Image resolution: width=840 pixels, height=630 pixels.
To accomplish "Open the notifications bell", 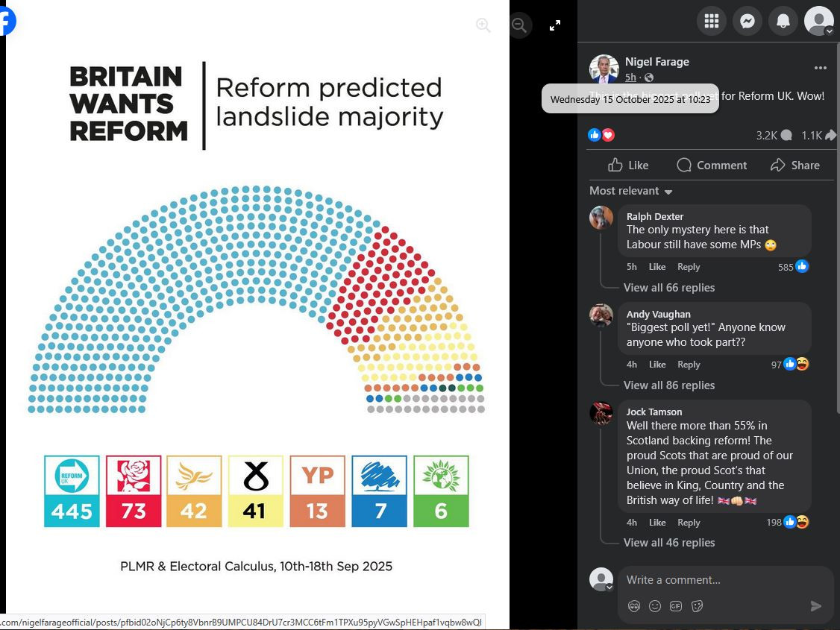I will coord(783,21).
